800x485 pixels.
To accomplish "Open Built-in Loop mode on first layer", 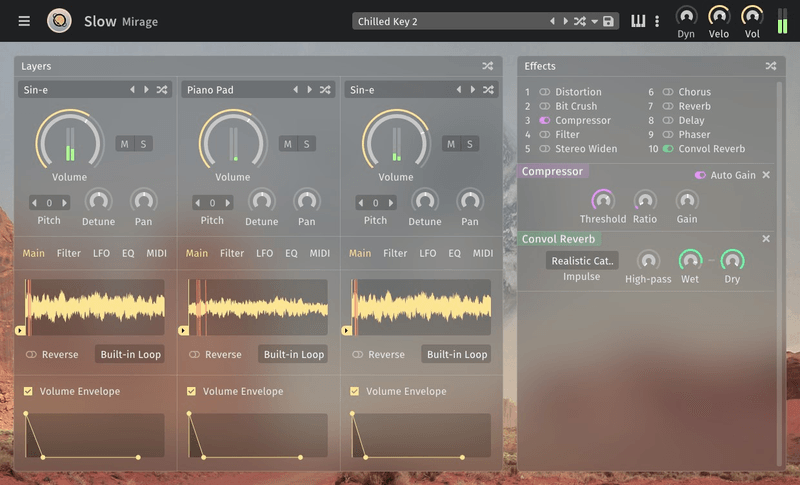I will click(x=130, y=354).
